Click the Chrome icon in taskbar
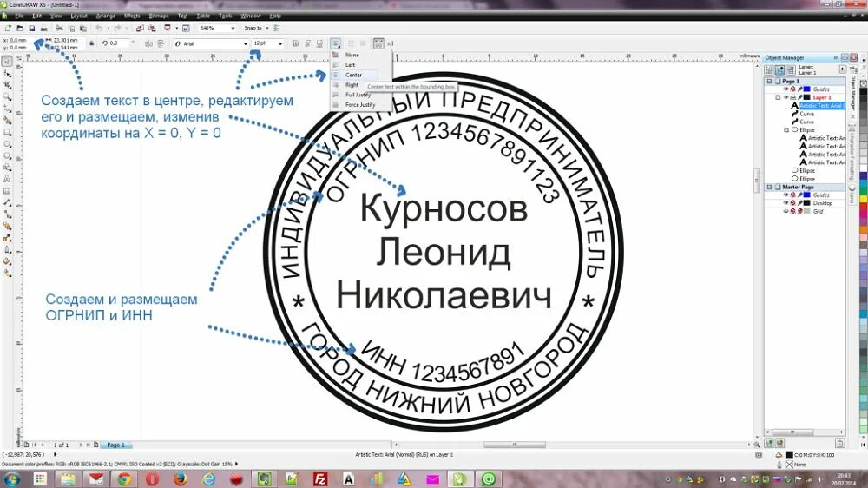 point(123,478)
